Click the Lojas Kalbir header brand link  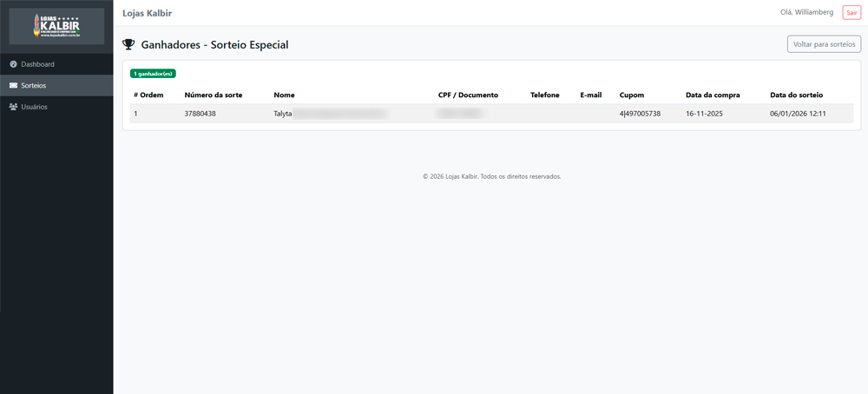click(148, 13)
